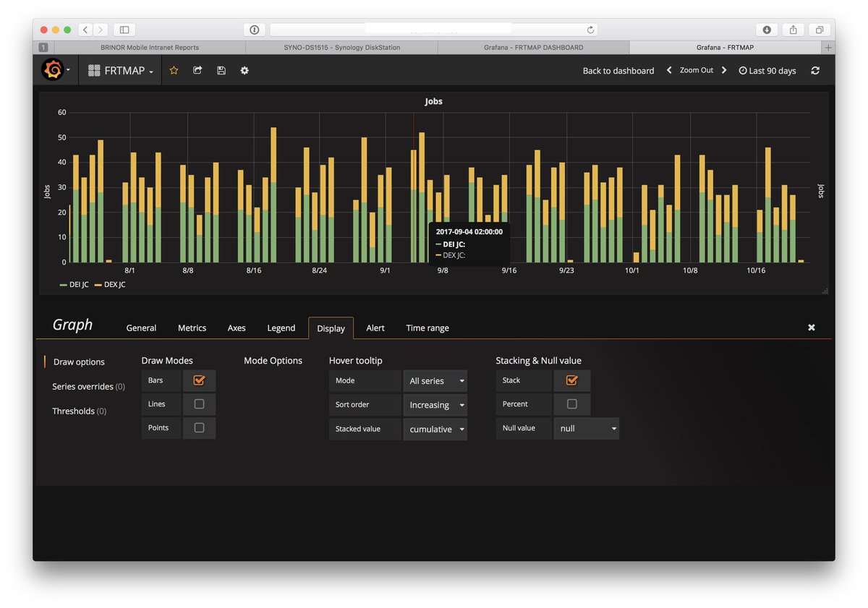Add a new Safari tab

pyautogui.click(x=828, y=47)
